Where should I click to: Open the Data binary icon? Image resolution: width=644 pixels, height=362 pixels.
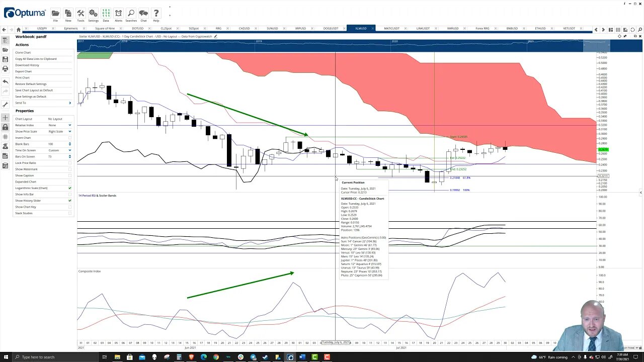(106, 13)
